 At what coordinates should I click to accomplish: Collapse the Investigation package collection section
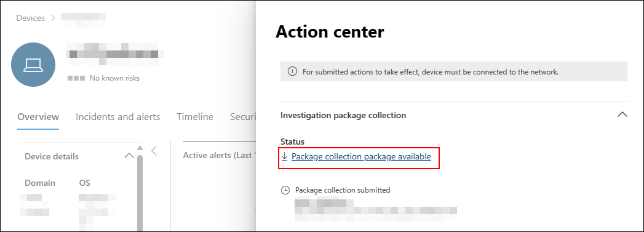tap(622, 115)
